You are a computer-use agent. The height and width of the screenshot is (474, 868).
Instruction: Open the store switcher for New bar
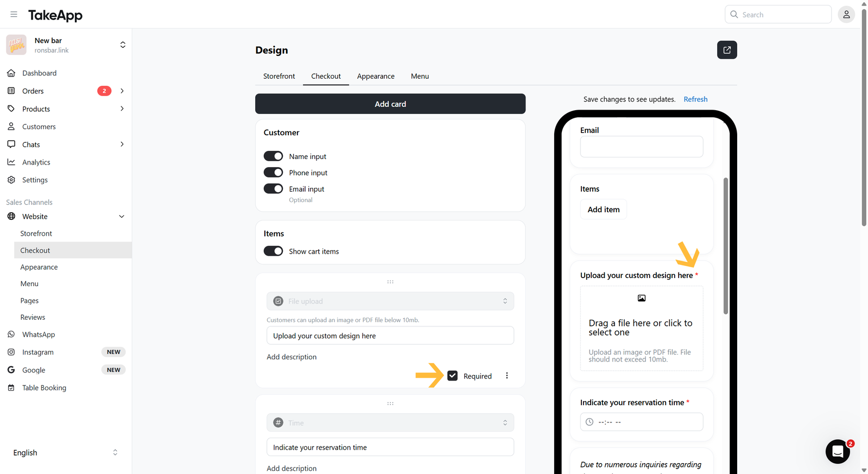[x=123, y=45]
